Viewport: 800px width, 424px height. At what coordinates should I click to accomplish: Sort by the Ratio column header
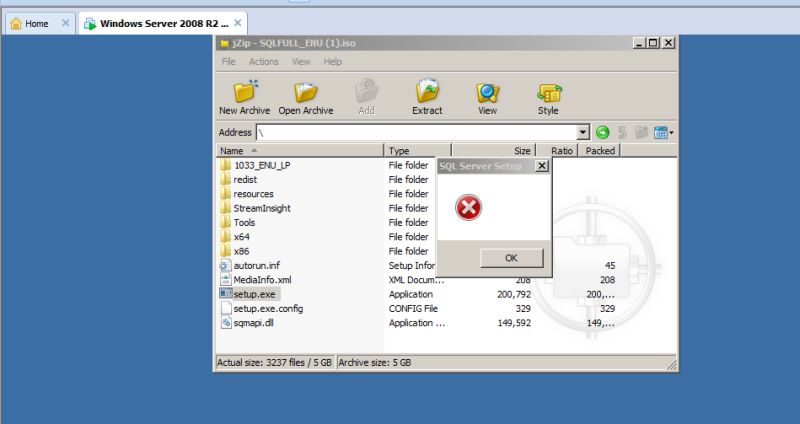(x=557, y=151)
